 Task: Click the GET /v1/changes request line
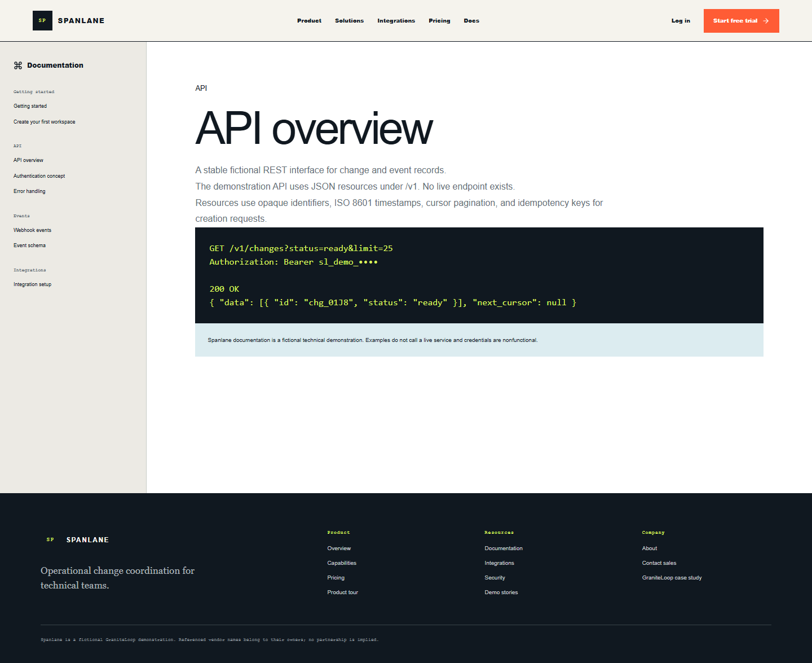pos(301,248)
